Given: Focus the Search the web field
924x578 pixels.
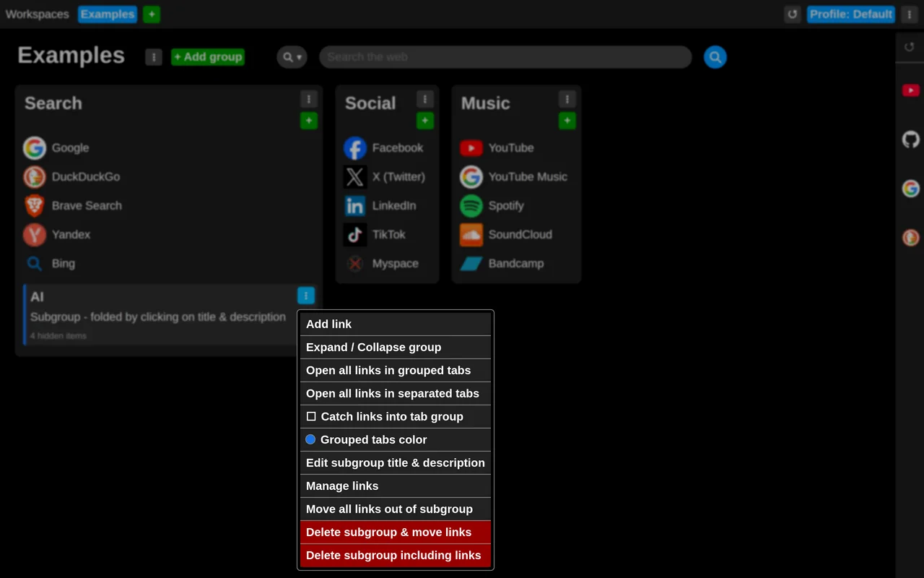Looking at the screenshot, I should [505, 57].
